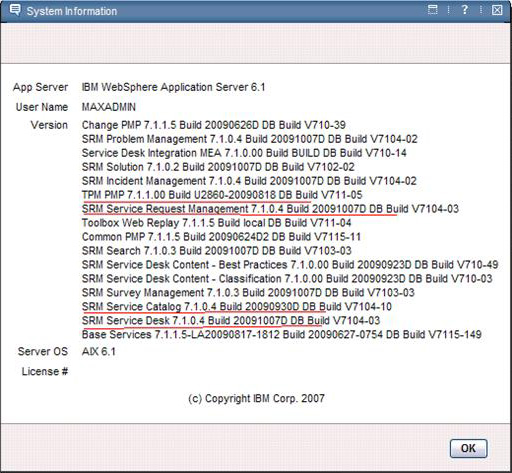
Task: Click the OK button
Action: click(x=468, y=448)
